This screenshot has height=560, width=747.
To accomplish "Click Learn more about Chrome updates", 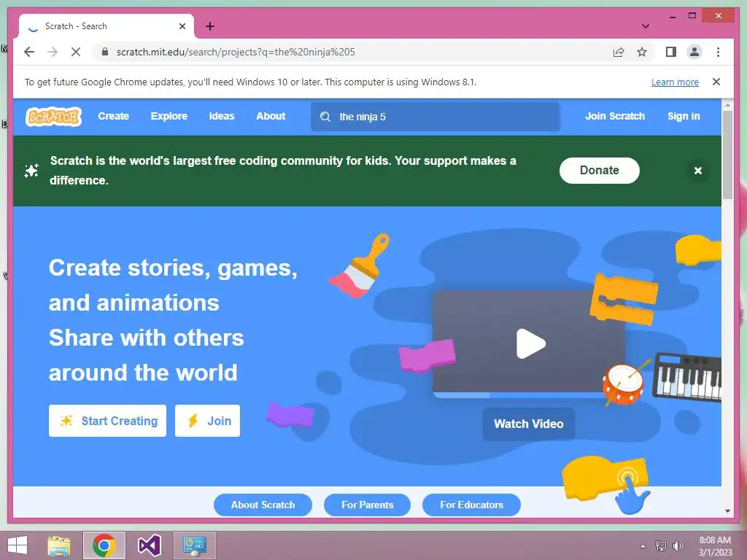I will 675,82.
